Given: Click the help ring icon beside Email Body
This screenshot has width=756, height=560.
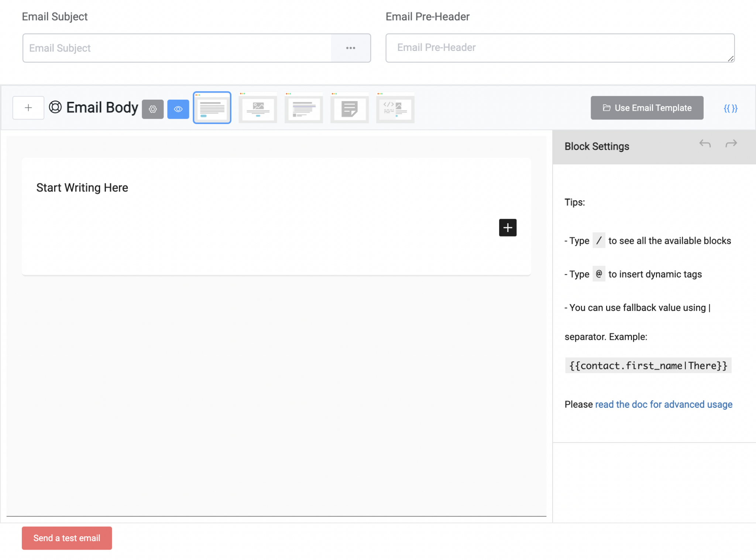Looking at the screenshot, I should coord(55,108).
